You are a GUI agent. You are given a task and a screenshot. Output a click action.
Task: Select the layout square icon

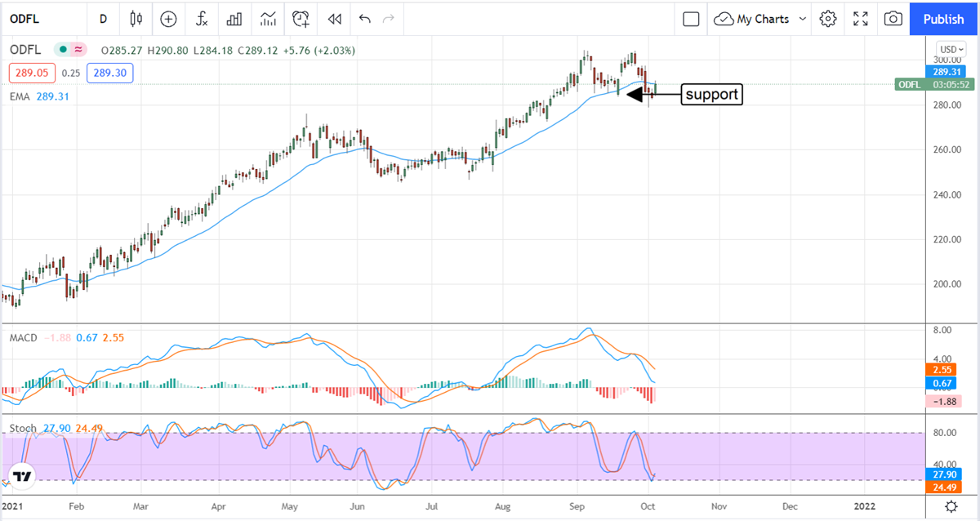691,18
